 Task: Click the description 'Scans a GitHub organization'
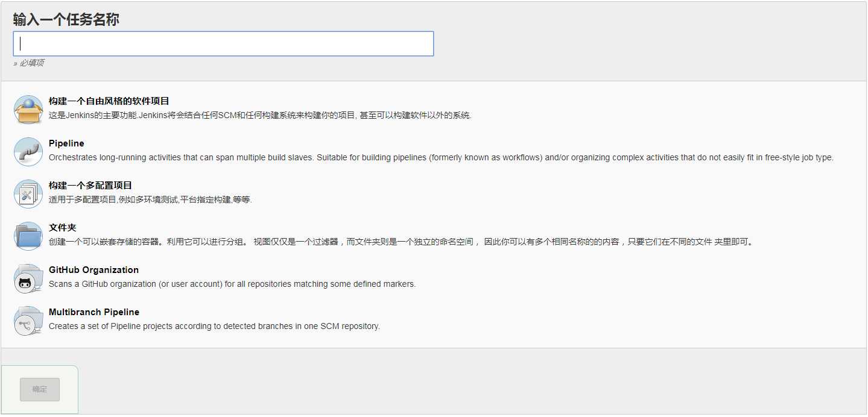(x=232, y=284)
